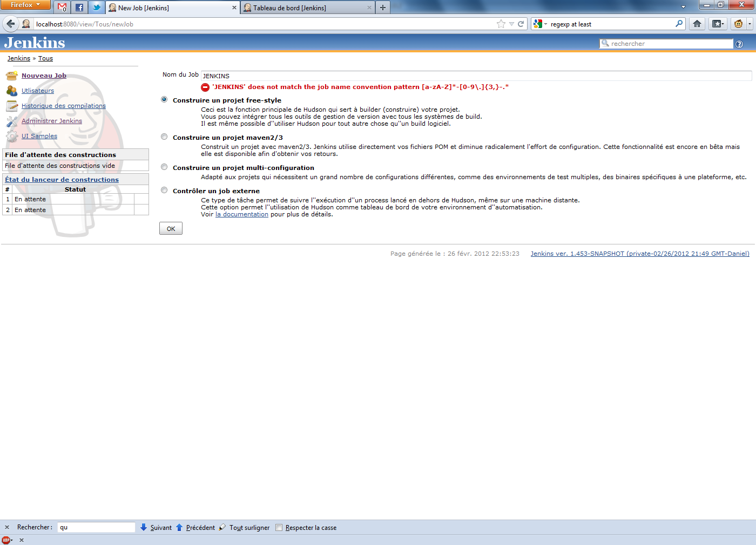Click the browser back arrow
Screen dimensions: 756x545
tap(11, 24)
